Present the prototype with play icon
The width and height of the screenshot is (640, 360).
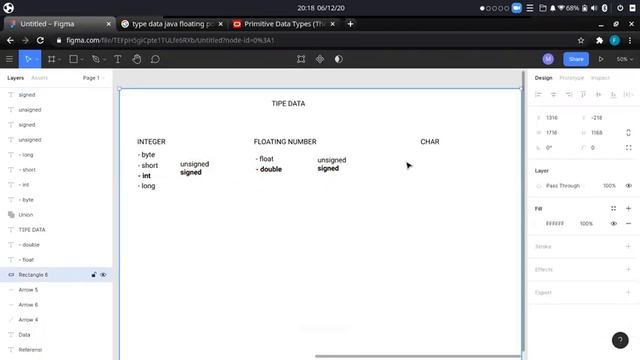point(601,59)
